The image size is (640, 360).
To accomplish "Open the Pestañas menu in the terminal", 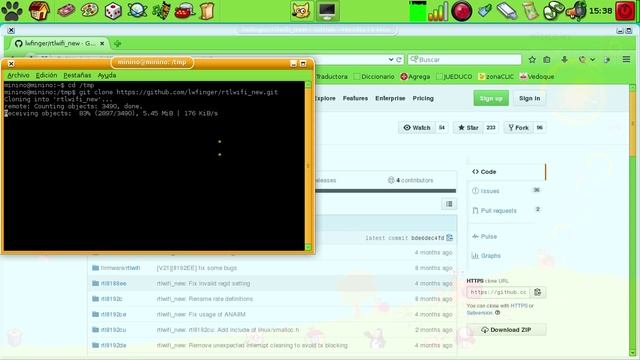I will (77, 76).
